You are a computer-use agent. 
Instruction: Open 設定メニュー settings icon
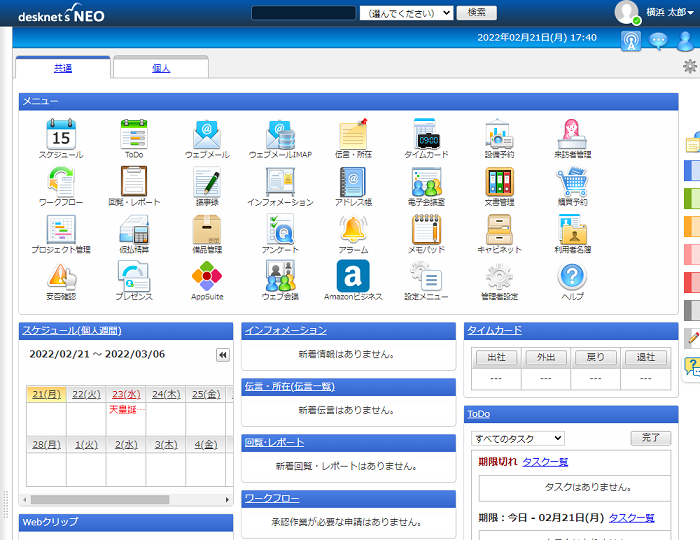pyautogui.click(x=426, y=276)
